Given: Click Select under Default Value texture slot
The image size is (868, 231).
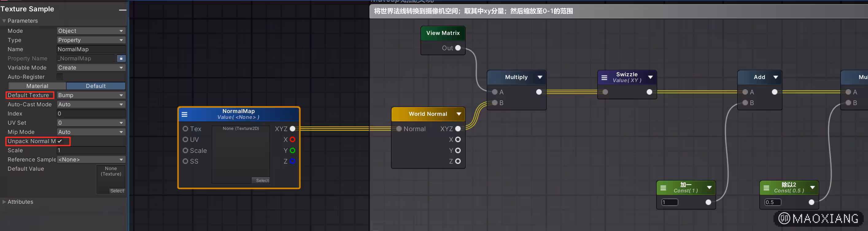Looking at the screenshot, I should [117, 191].
